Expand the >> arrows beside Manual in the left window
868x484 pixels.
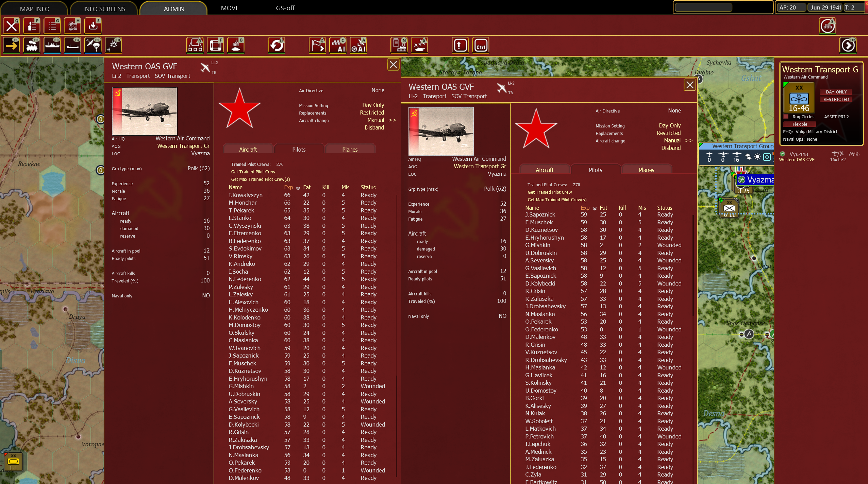[392, 120]
